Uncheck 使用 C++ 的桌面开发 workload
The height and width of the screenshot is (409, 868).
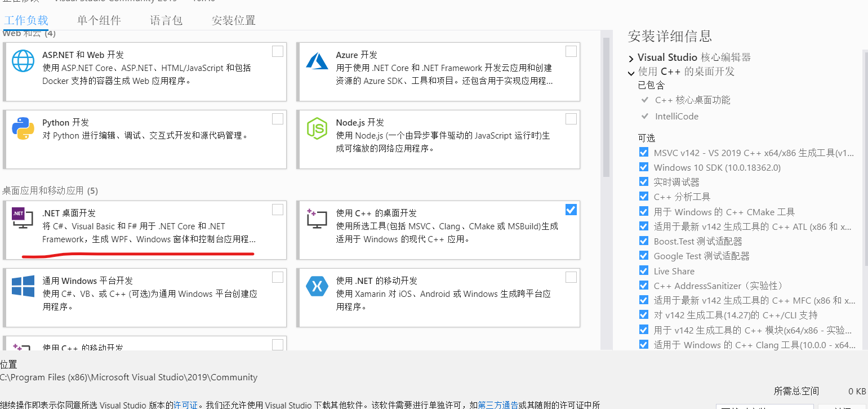(571, 210)
